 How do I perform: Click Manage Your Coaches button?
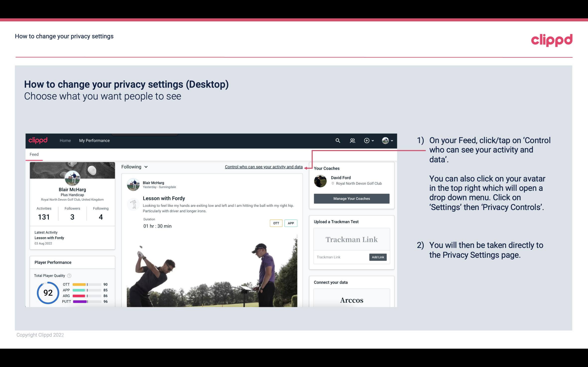tap(351, 198)
